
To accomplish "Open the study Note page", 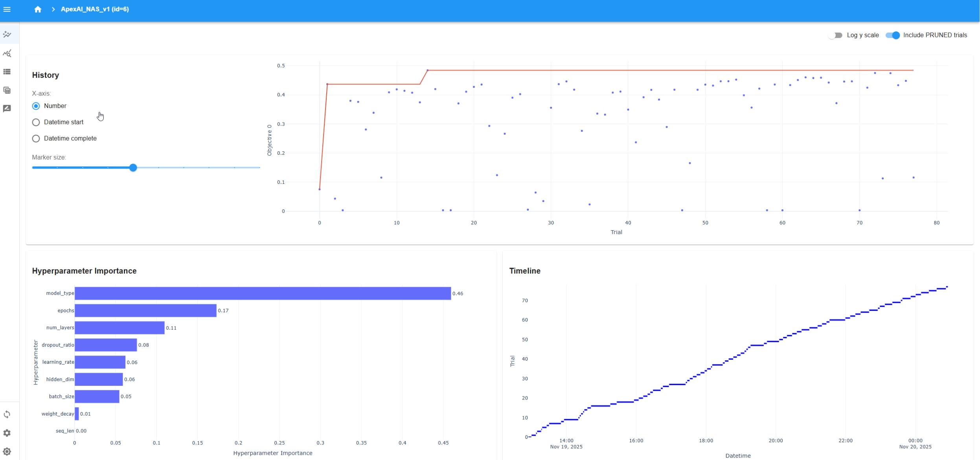I will 7,108.
